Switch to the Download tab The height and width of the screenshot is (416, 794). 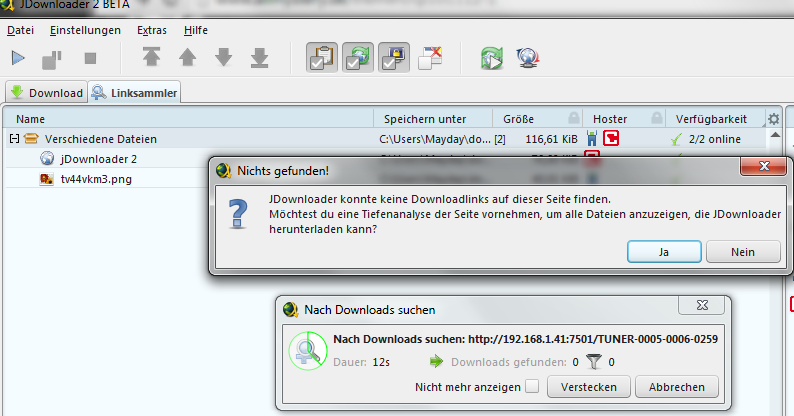47,93
